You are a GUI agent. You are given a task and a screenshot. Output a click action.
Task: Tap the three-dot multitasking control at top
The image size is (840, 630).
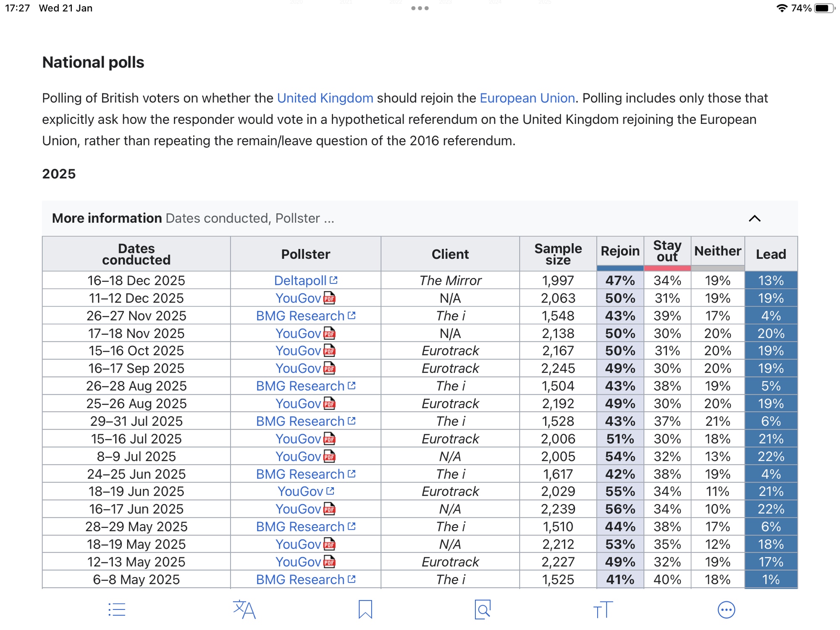point(420,8)
